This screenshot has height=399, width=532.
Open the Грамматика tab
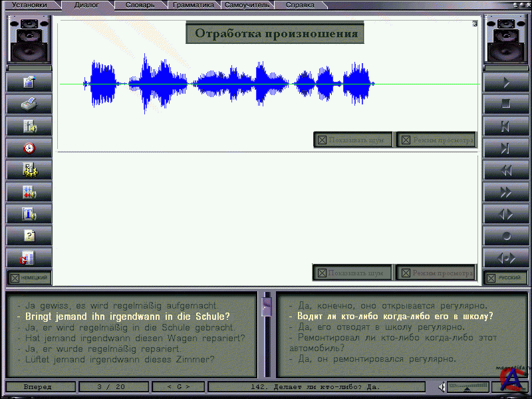(194, 5)
